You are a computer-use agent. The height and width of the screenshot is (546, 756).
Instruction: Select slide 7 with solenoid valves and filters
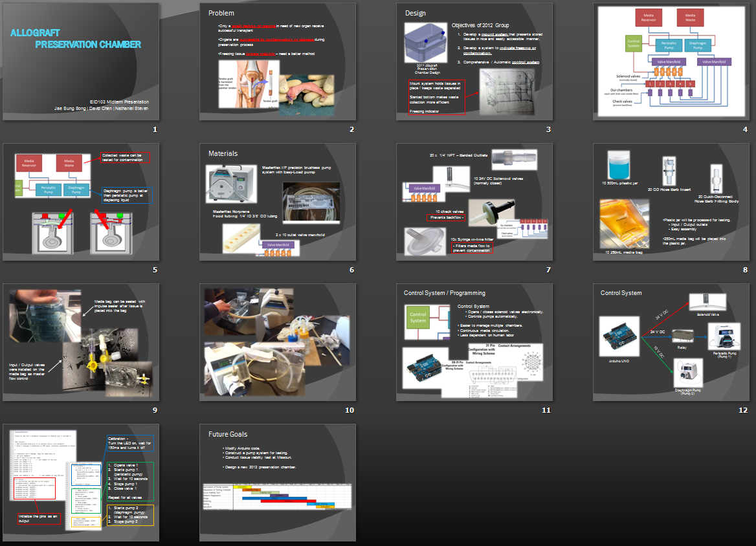[474, 202]
